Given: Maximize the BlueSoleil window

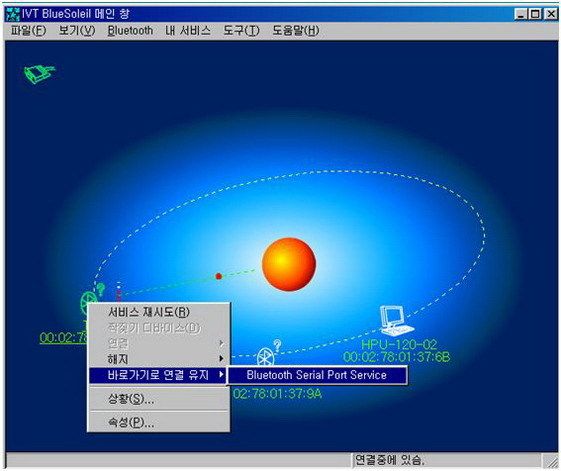Looking at the screenshot, I should pos(535,14).
